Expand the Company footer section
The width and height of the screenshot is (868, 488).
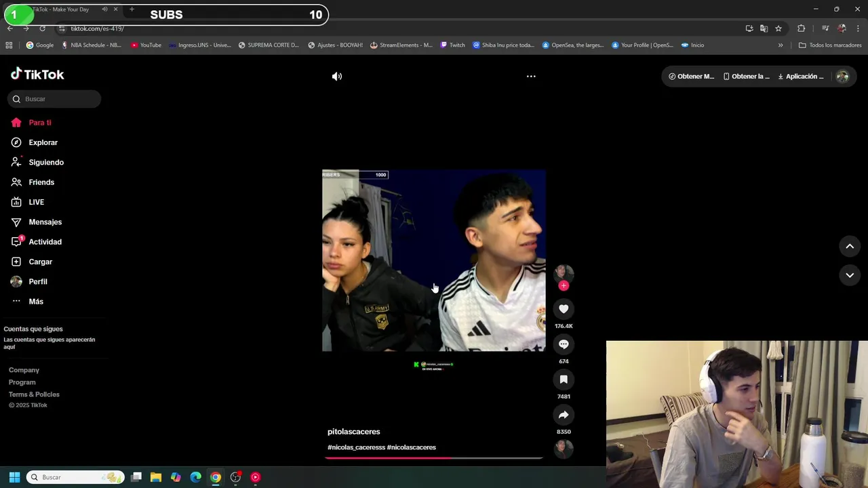(x=24, y=370)
